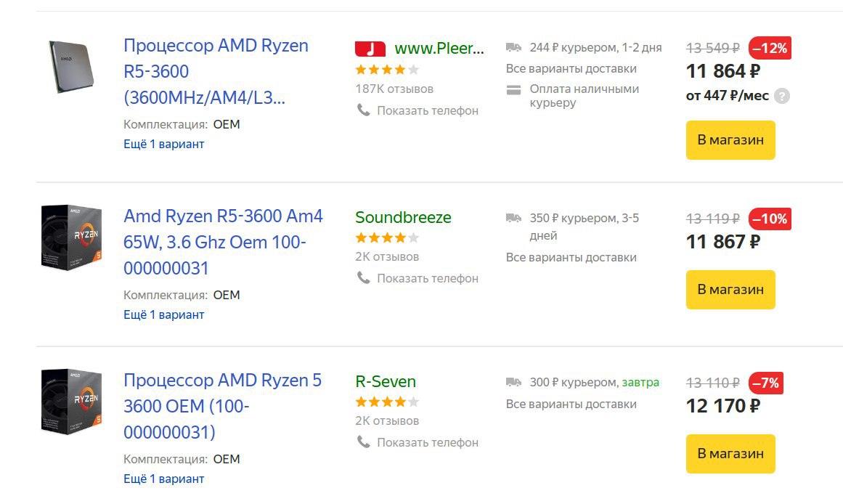Click the delivery truck icon next to 350 ₽ курьером
843x504 pixels.
point(513,218)
